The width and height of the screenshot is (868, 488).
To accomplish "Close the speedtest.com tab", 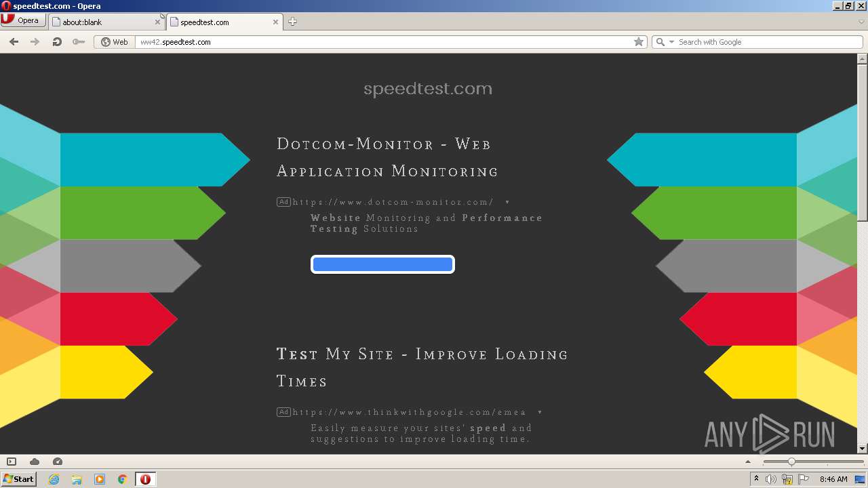I will 276,22.
